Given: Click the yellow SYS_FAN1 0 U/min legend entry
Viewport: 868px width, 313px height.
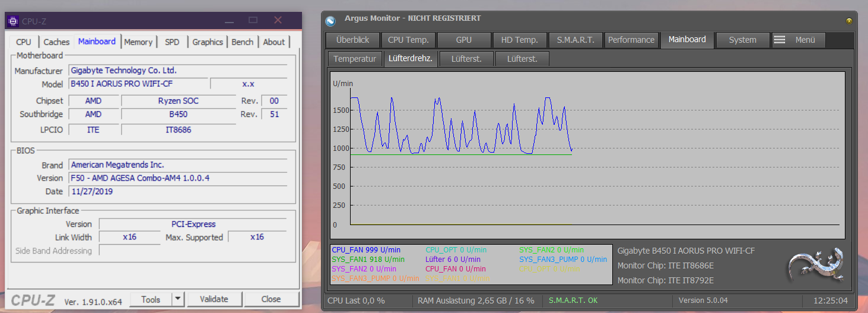Looking at the screenshot, I should point(457,278).
